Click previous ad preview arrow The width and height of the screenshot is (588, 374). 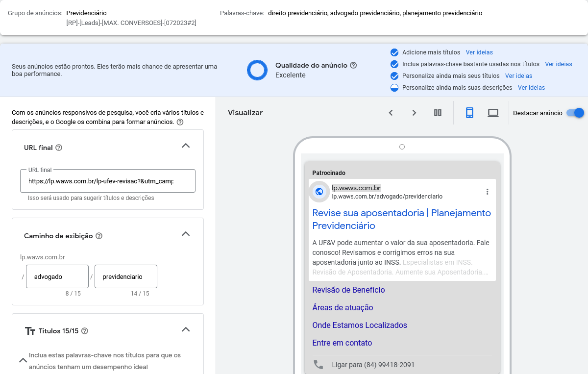click(x=391, y=113)
